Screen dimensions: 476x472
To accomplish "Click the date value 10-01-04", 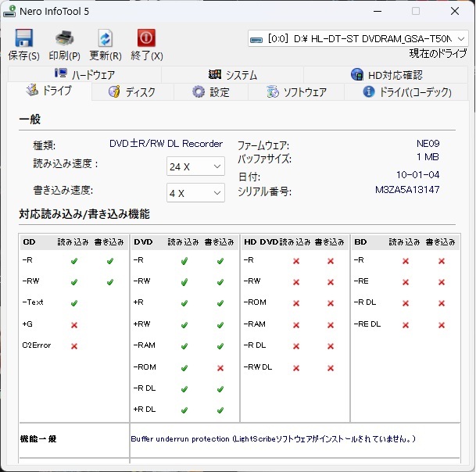I will pyautogui.click(x=418, y=175).
